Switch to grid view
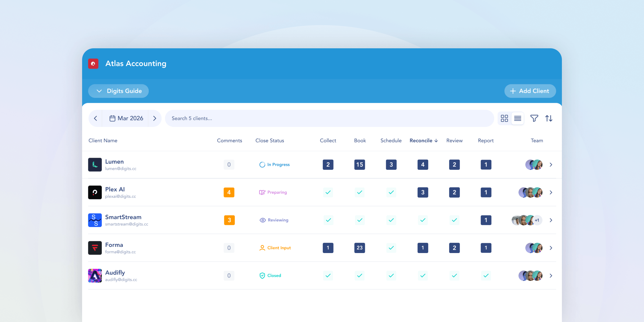The width and height of the screenshot is (644, 322). (x=504, y=118)
